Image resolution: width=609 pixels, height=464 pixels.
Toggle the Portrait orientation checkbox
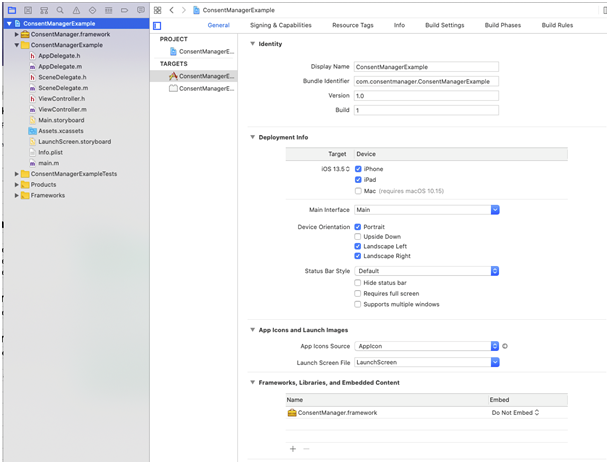(358, 227)
